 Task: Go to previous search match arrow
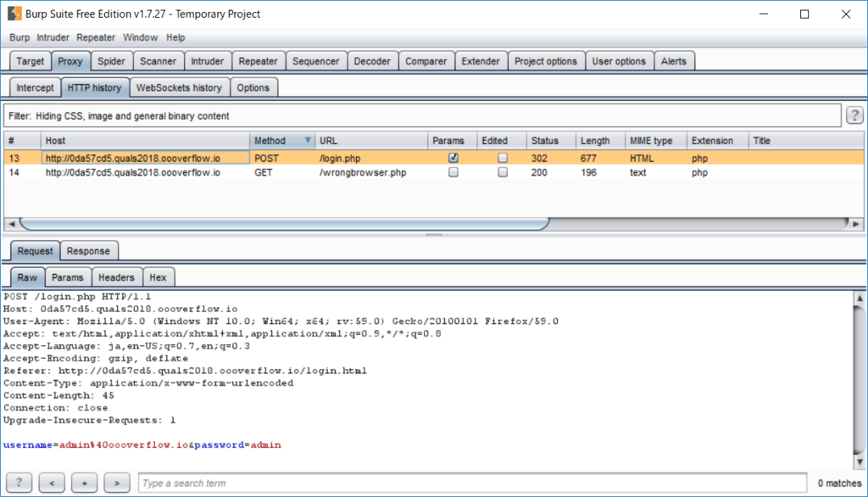tap(52, 483)
